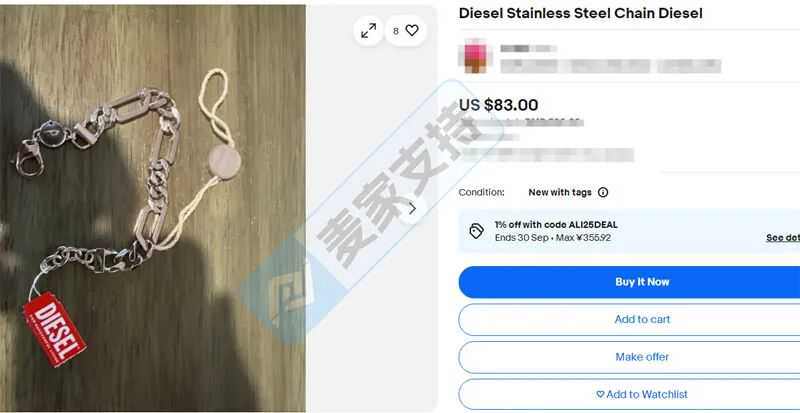Open See details for the coupon
This screenshot has width=800, height=413.
point(783,238)
